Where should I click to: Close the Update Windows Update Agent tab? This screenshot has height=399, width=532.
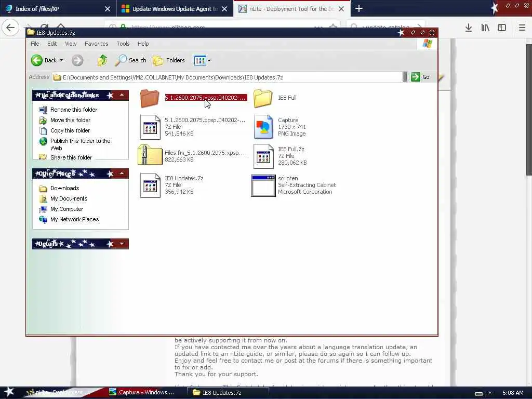[224, 9]
